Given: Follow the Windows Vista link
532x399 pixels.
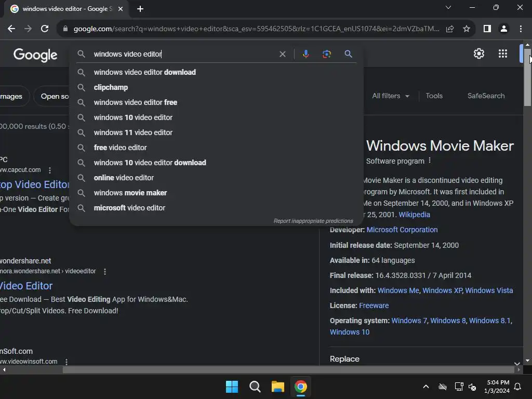Looking at the screenshot, I should point(489,290).
